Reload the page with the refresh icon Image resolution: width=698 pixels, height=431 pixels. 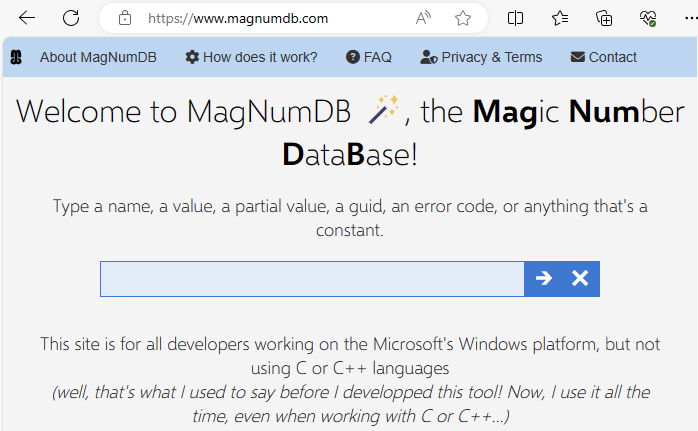coord(71,18)
